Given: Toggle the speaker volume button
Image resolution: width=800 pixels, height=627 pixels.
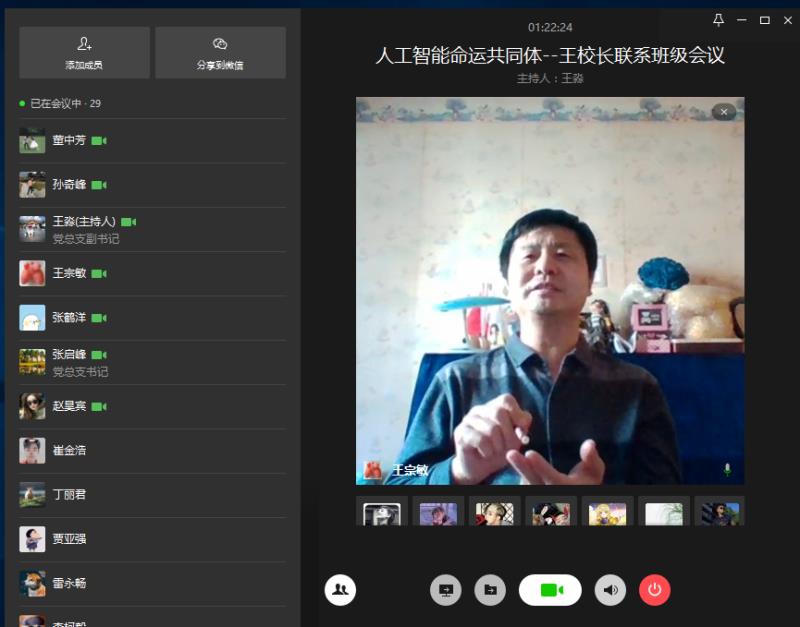Looking at the screenshot, I should [x=610, y=590].
